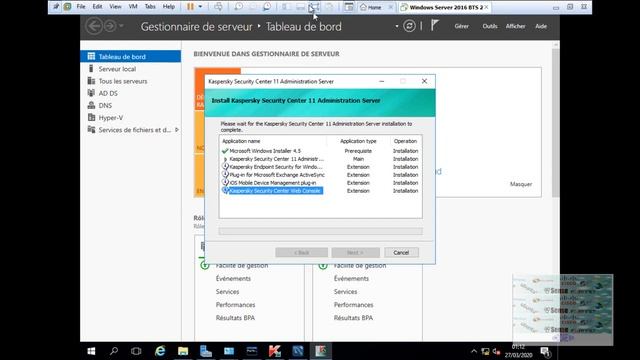The height and width of the screenshot is (360, 640).
Task: Click Services in left role tile
Action: (227, 292)
